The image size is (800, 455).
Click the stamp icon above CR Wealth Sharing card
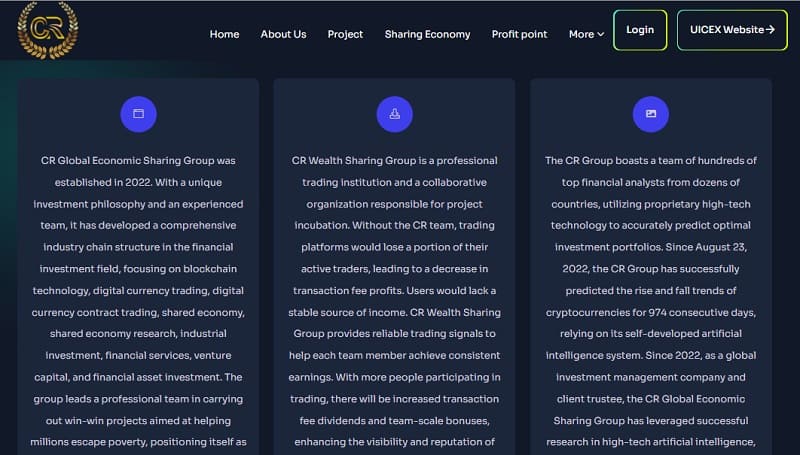click(x=394, y=114)
